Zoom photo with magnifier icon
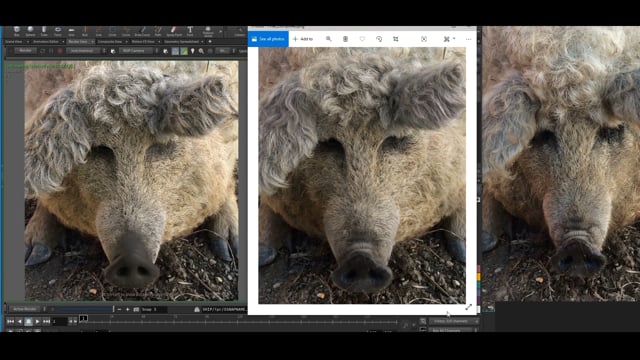Viewport: 640px width, 360px height. [x=329, y=39]
